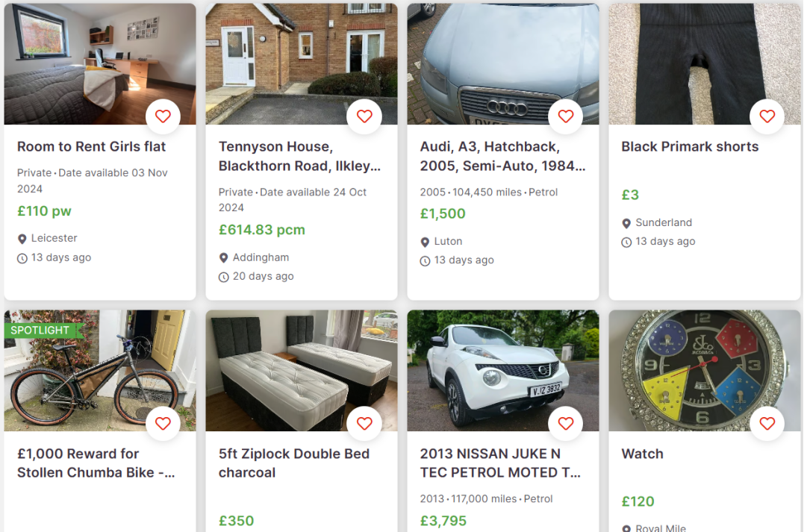Click the clock icon next to 20 days ago
807x532 pixels.
223,276
